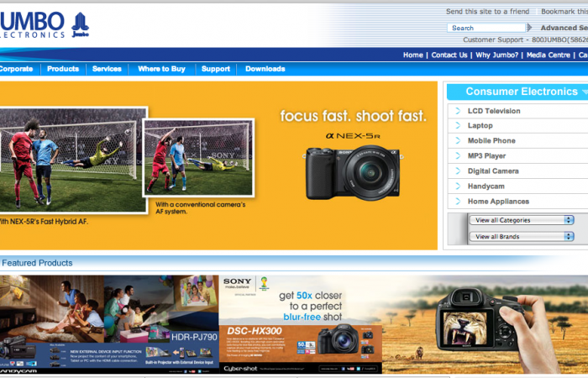Click the DSC-HX300 Cyber-shot featured banner
Screen dimensions: 588x378
click(x=301, y=324)
